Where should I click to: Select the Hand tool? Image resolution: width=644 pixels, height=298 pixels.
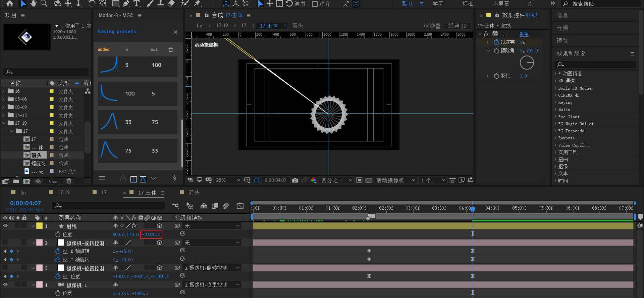pos(33,4)
